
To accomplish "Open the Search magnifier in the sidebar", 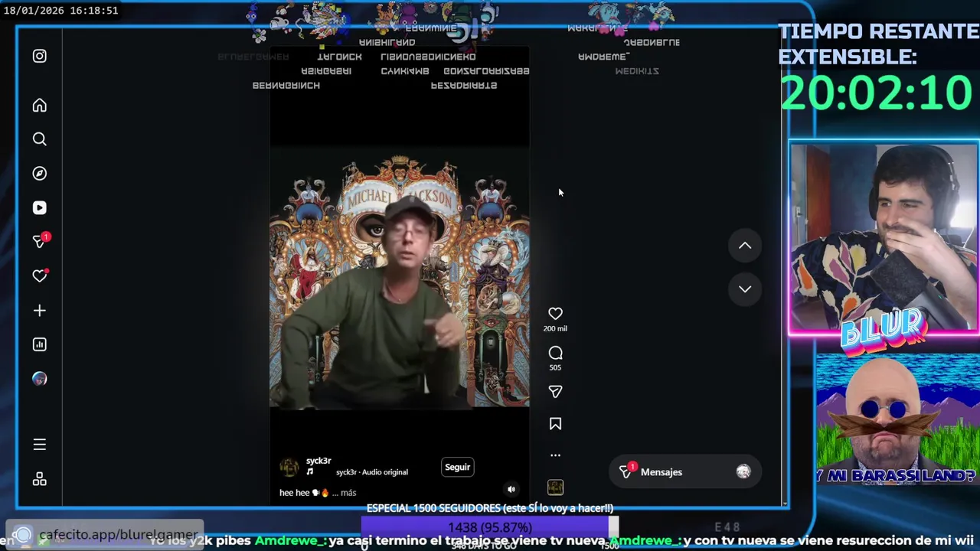I will (x=40, y=139).
